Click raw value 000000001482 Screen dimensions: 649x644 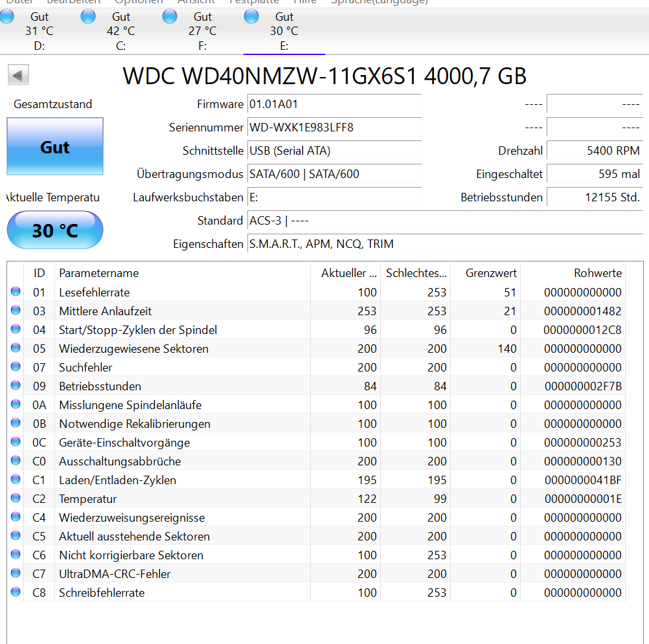tap(582, 311)
